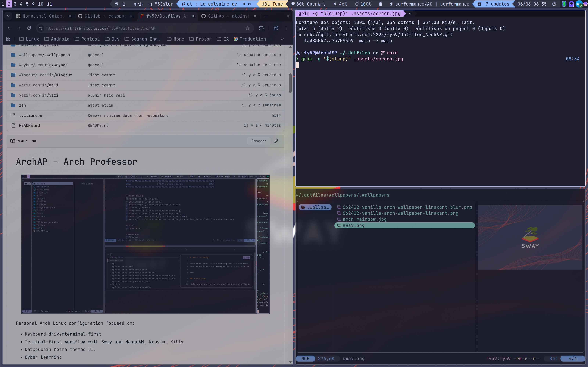Bookmark this page with the star icon
The width and height of the screenshot is (588, 367).
(x=248, y=28)
